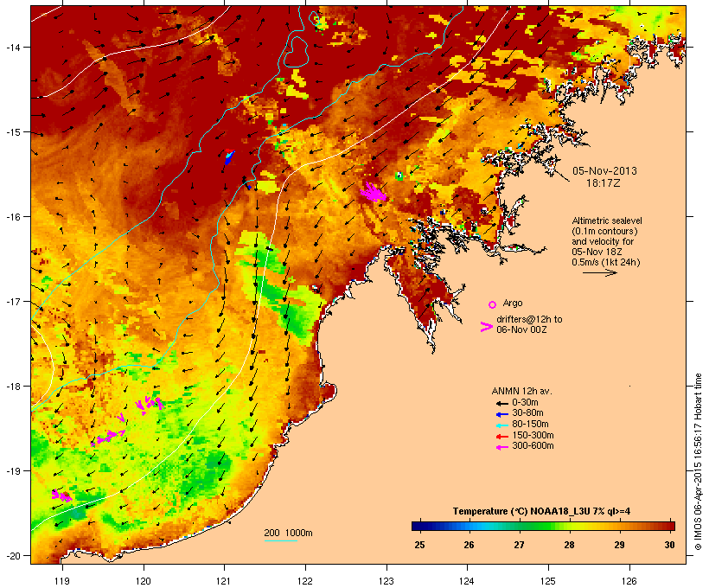This screenshot has width=709, height=588.
Task: Click the temperature colorbar gradient
Action: coord(543,526)
